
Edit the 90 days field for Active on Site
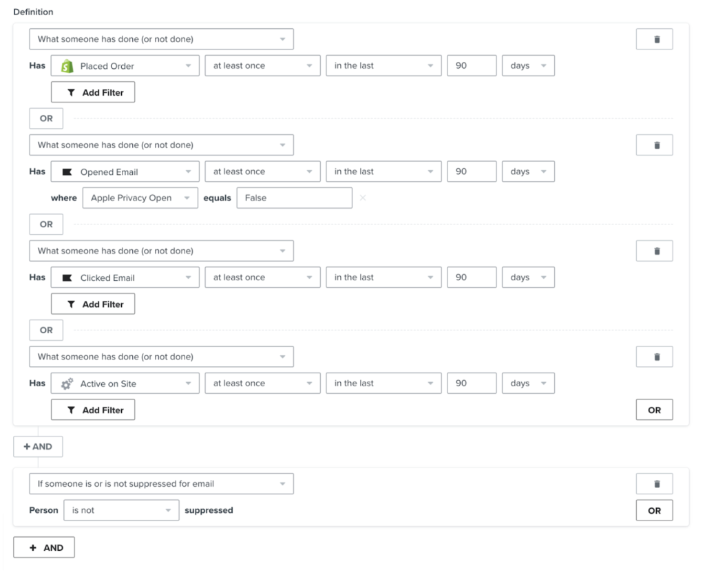click(x=472, y=384)
